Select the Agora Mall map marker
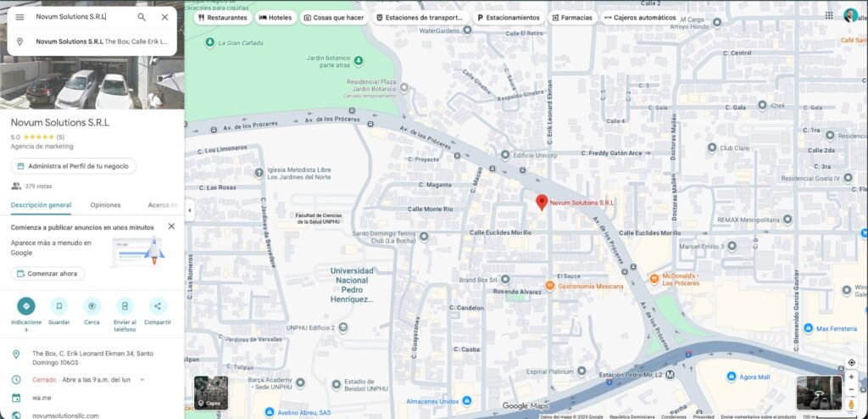This screenshot has width=868, height=419. [x=732, y=377]
